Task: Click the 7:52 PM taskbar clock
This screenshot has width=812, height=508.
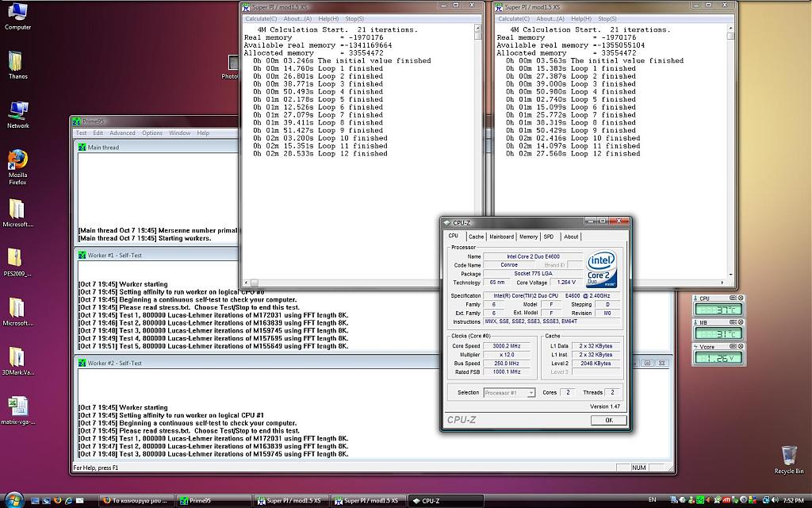Action: tap(793, 501)
